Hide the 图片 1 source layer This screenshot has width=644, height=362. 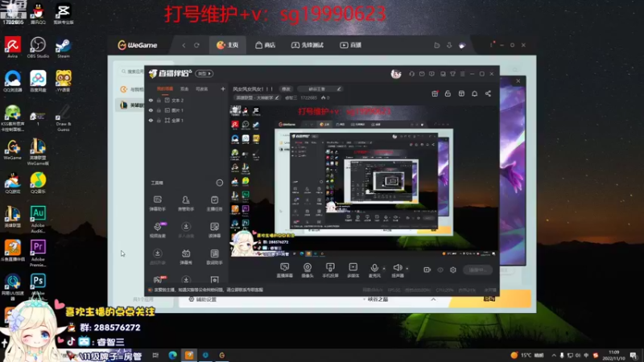click(151, 110)
